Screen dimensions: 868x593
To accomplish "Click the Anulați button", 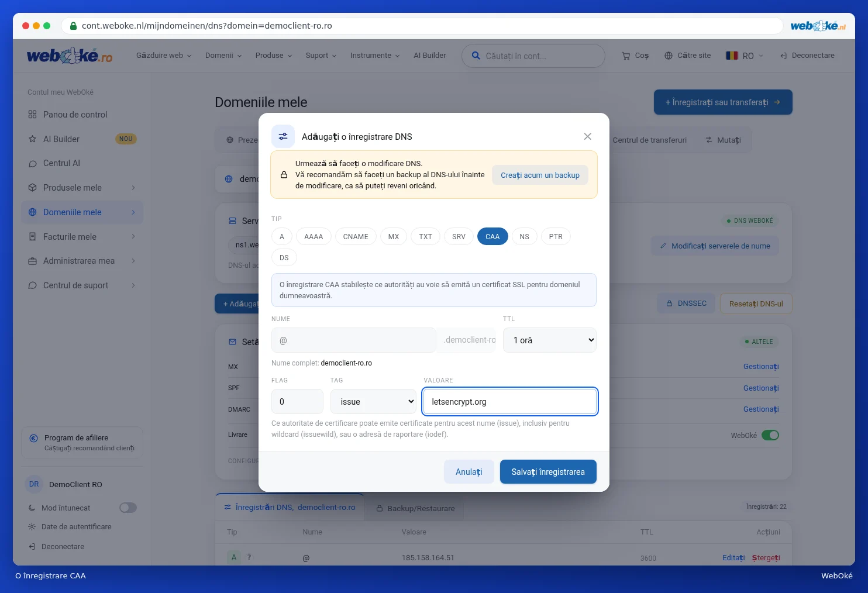I will point(469,472).
